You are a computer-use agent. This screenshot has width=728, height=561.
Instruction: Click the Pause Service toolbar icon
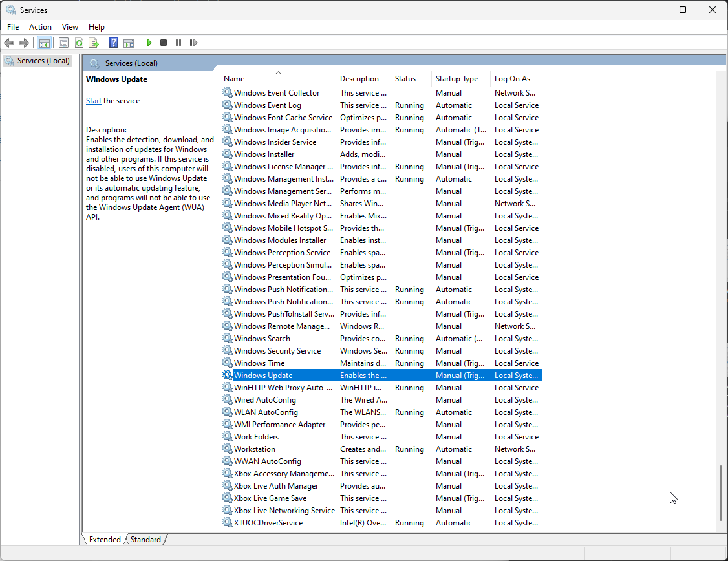(x=178, y=43)
